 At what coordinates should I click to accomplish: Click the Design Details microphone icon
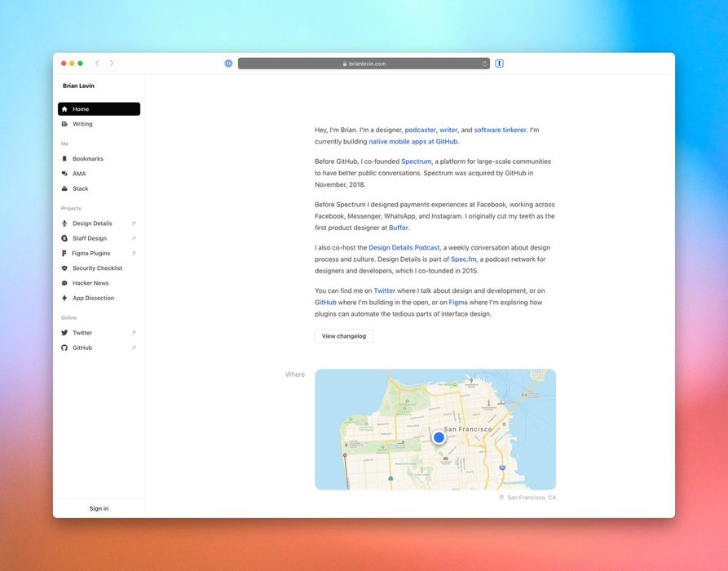coord(64,224)
